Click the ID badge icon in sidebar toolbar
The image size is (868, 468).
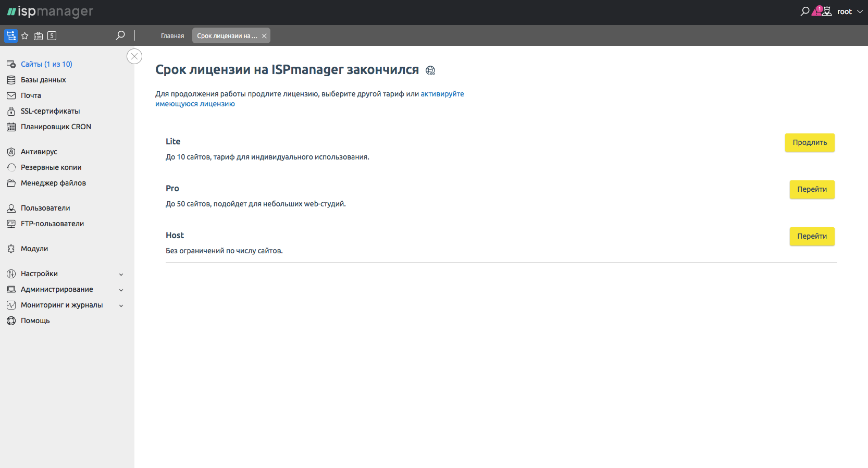click(x=38, y=36)
